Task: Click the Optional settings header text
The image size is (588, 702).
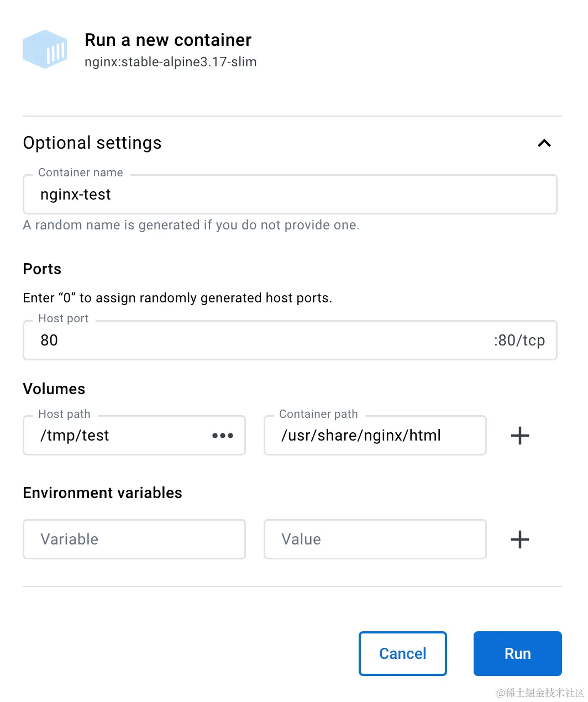Action: click(x=92, y=143)
